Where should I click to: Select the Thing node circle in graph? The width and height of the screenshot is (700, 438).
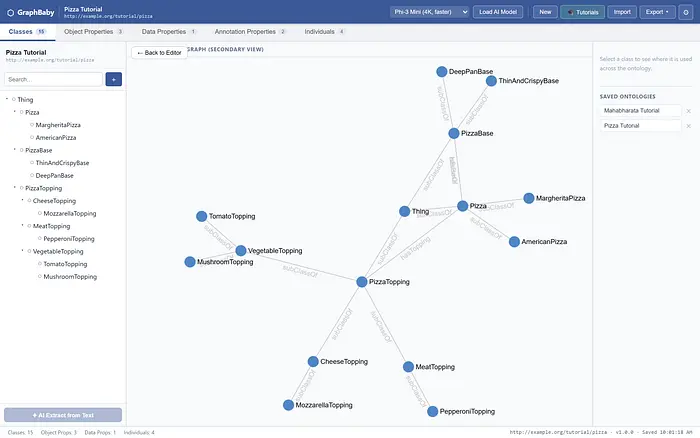[404, 211]
